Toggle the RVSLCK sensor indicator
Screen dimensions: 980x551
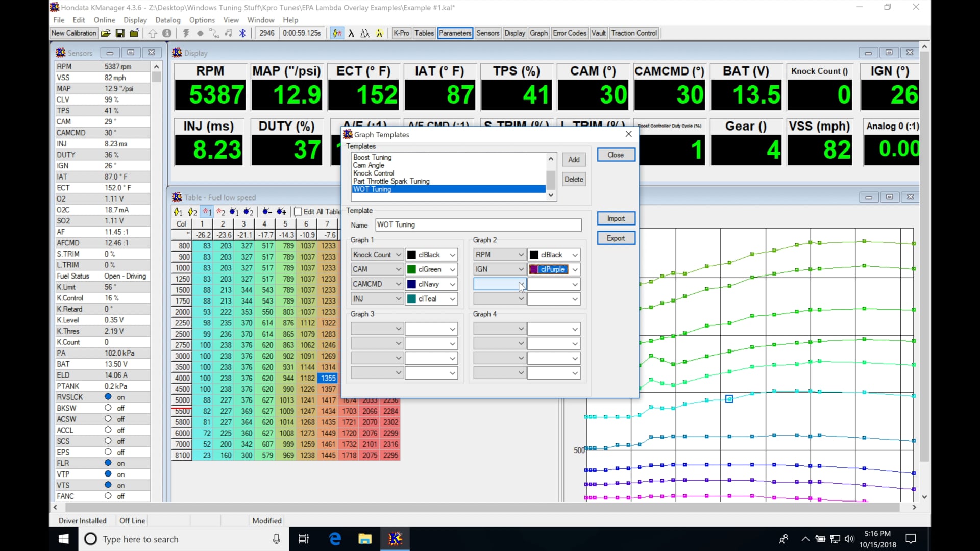pyautogui.click(x=108, y=397)
